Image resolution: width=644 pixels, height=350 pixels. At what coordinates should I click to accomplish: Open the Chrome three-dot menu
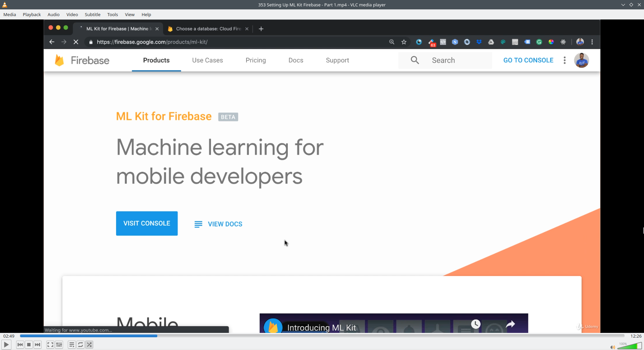tap(592, 42)
